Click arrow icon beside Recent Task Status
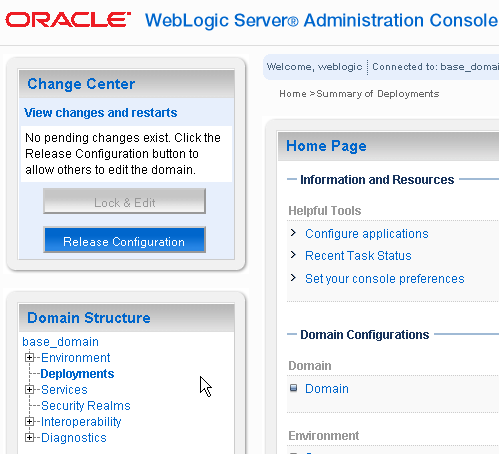499x454 pixels. click(293, 255)
